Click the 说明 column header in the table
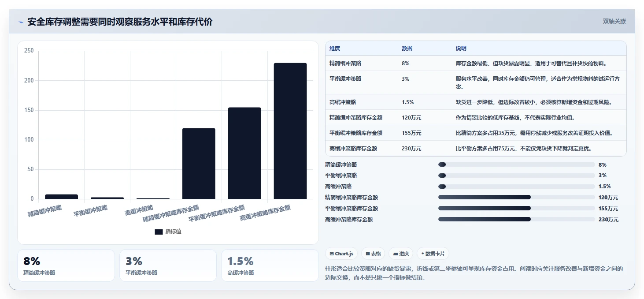644x299 pixels. pos(461,49)
